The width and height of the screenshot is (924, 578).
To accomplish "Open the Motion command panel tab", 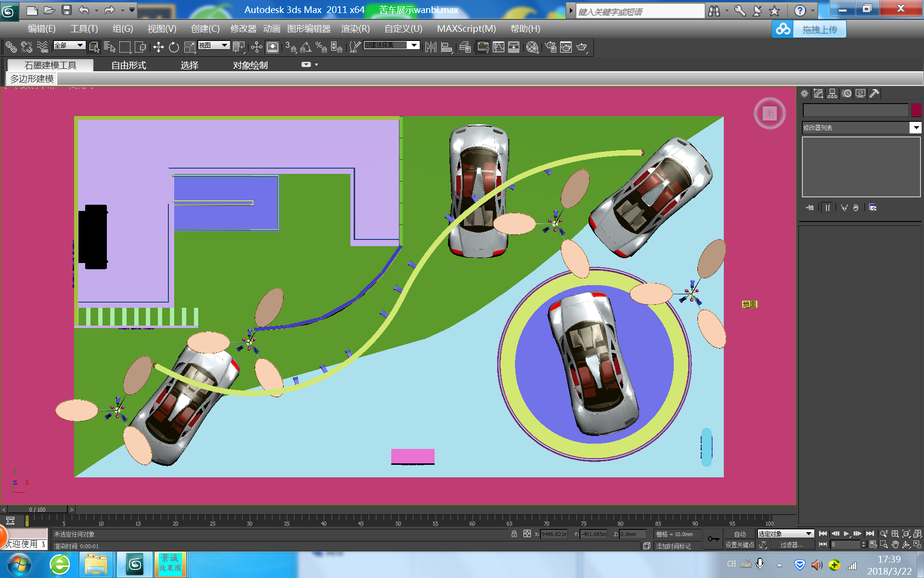I will pos(847,93).
